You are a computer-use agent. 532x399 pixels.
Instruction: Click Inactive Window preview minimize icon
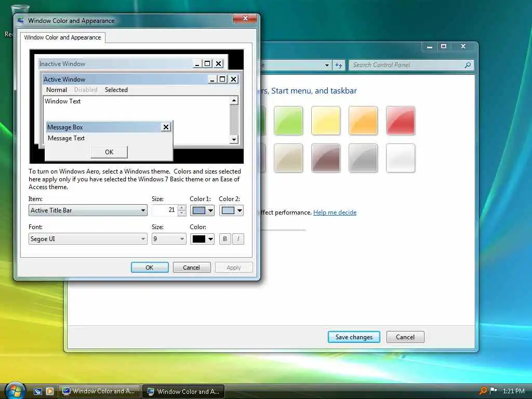pyautogui.click(x=197, y=63)
